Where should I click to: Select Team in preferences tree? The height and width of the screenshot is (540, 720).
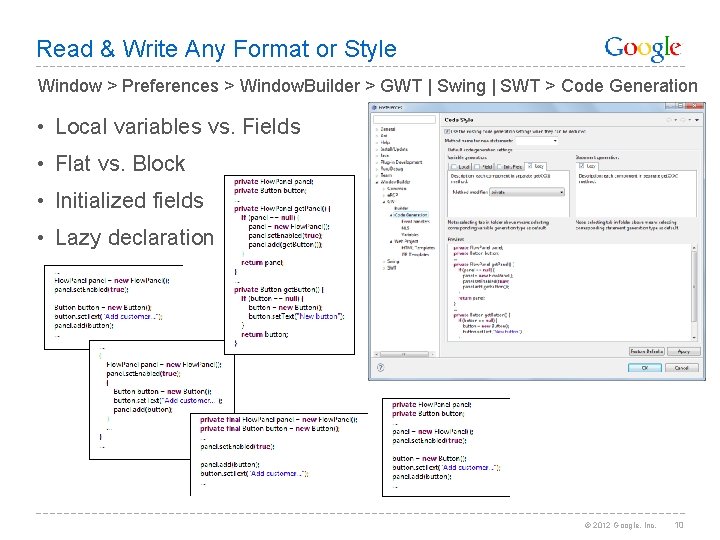[x=386, y=175]
